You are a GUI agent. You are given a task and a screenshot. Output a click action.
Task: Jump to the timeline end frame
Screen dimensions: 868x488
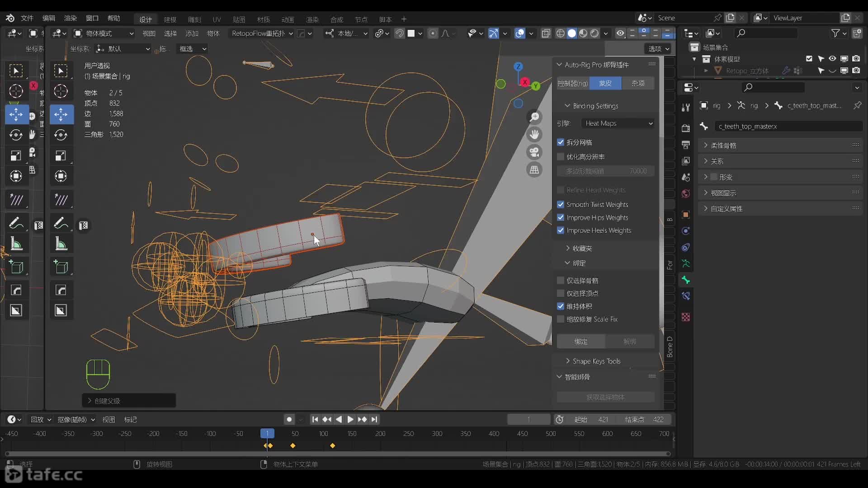pos(374,420)
